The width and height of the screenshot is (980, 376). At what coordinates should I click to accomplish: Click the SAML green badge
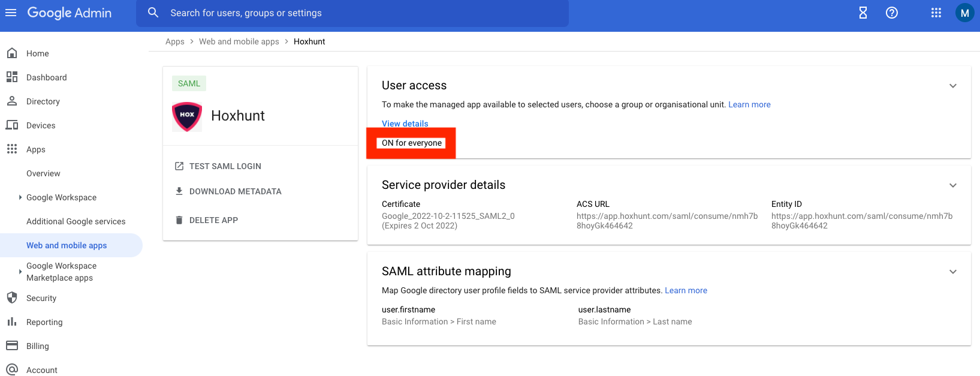point(189,83)
